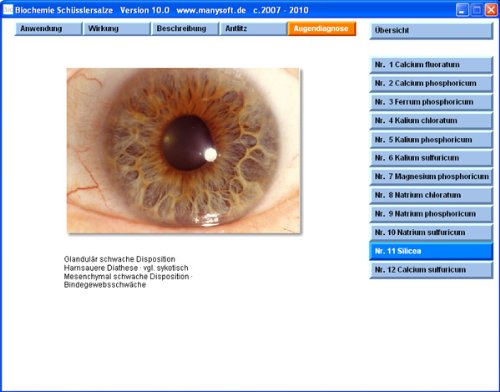This screenshot has height=392, width=500.
Task: Switch to the Wirkung tab
Action: coord(117,29)
